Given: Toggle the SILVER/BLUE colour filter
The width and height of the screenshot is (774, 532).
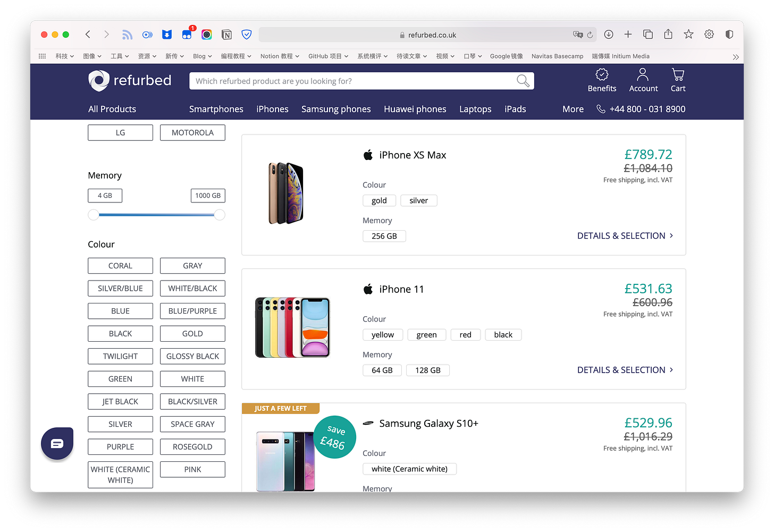Looking at the screenshot, I should tap(120, 289).
